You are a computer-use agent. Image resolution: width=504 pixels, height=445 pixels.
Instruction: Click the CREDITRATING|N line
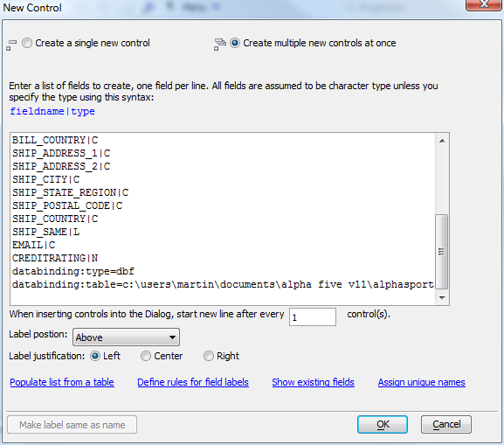point(55,259)
